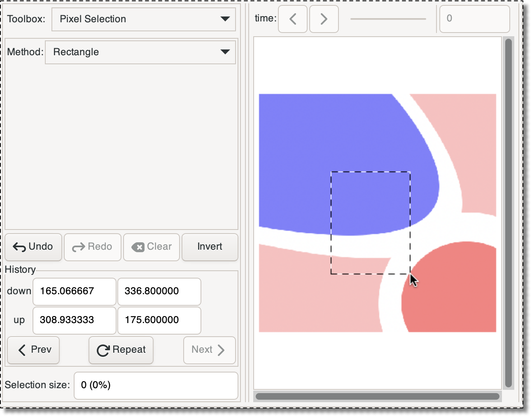The height and width of the screenshot is (417, 532).
Task: Advance time with right arrow icon
Action: coord(324,19)
